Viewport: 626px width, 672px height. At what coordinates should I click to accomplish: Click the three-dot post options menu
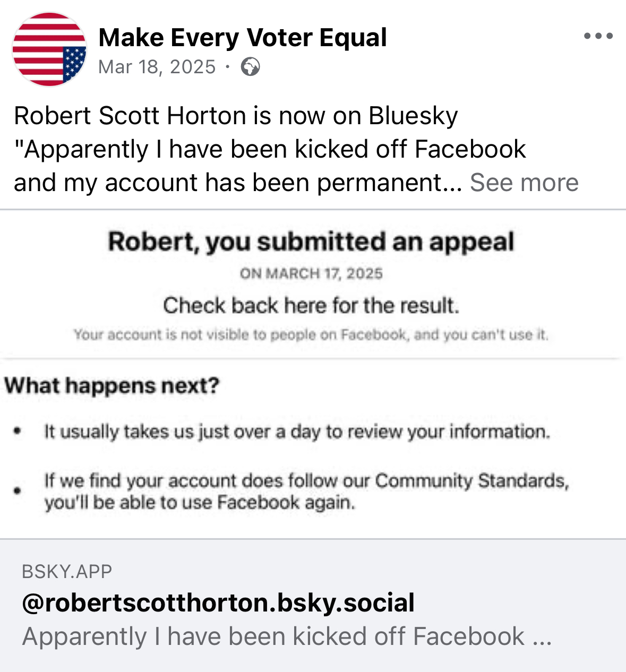click(598, 36)
